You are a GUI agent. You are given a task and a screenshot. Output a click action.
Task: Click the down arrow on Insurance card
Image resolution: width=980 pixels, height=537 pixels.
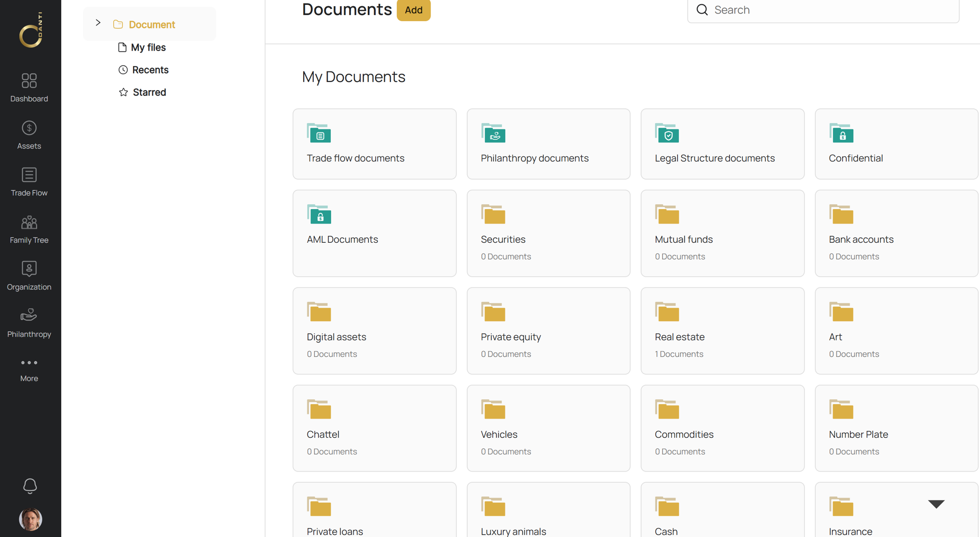click(x=936, y=504)
